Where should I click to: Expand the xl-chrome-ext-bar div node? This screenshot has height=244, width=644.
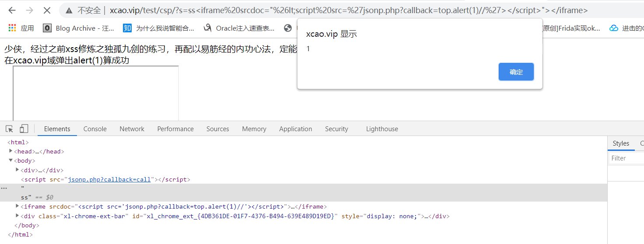pyautogui.click(x=17, y=216)
